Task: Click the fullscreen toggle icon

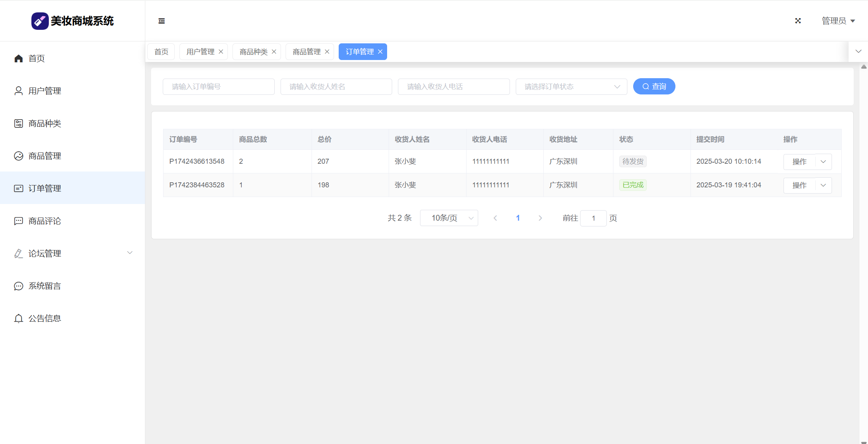Action: (798, 21)
